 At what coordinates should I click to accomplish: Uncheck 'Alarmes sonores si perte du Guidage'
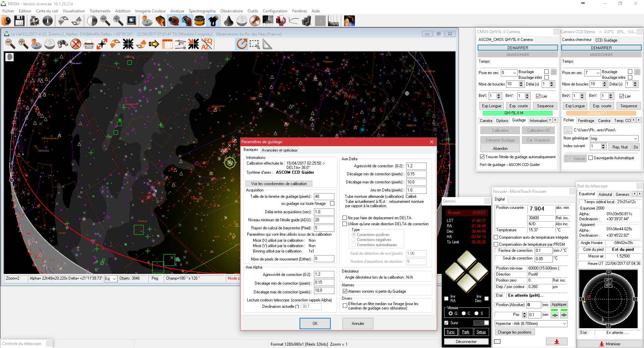point(345,291)
